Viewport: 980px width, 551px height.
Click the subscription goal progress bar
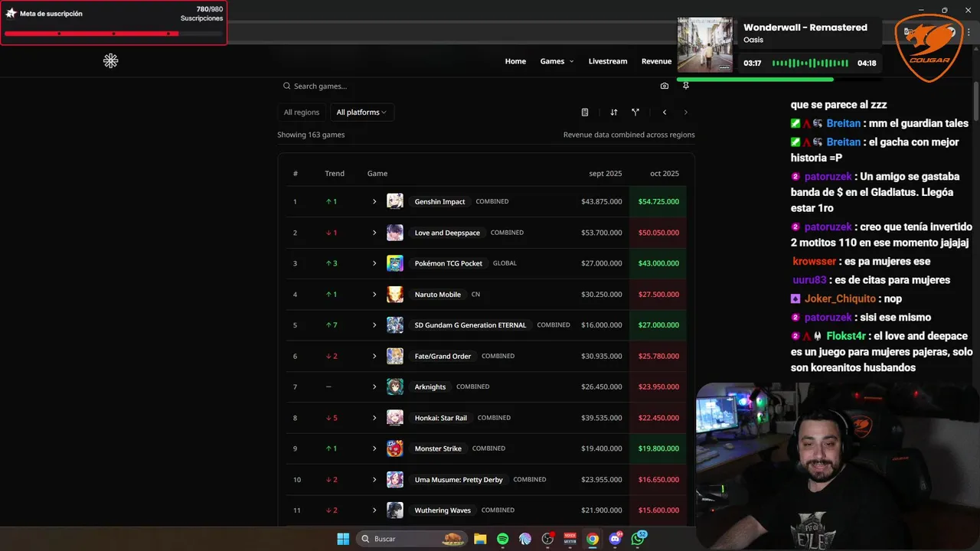tap(113, 34)
